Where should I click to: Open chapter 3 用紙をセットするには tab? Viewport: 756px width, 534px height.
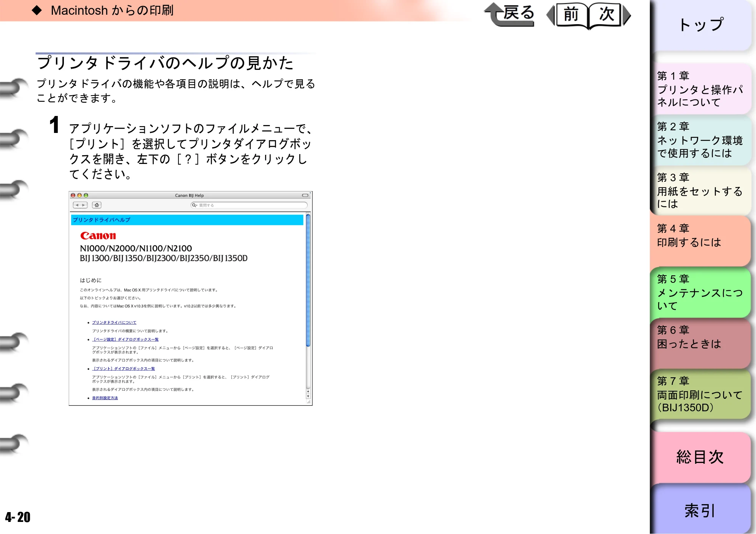tap(701, 191)
